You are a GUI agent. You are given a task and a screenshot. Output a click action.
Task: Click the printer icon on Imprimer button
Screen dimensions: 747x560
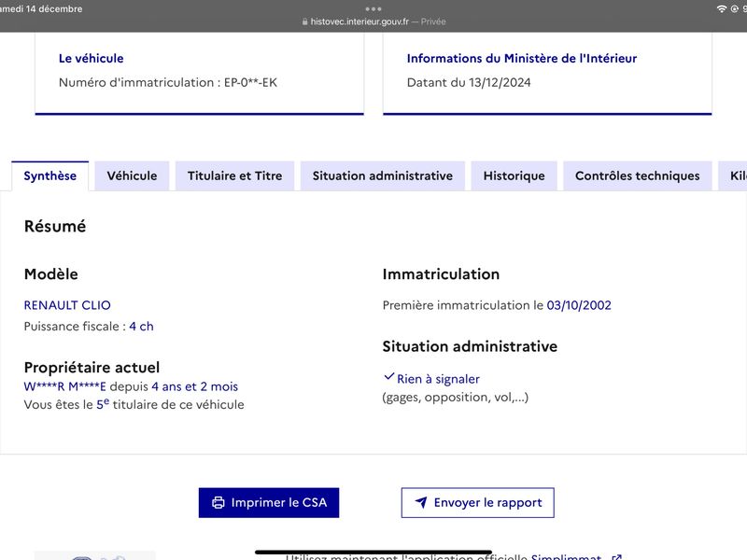coord(218,502)
